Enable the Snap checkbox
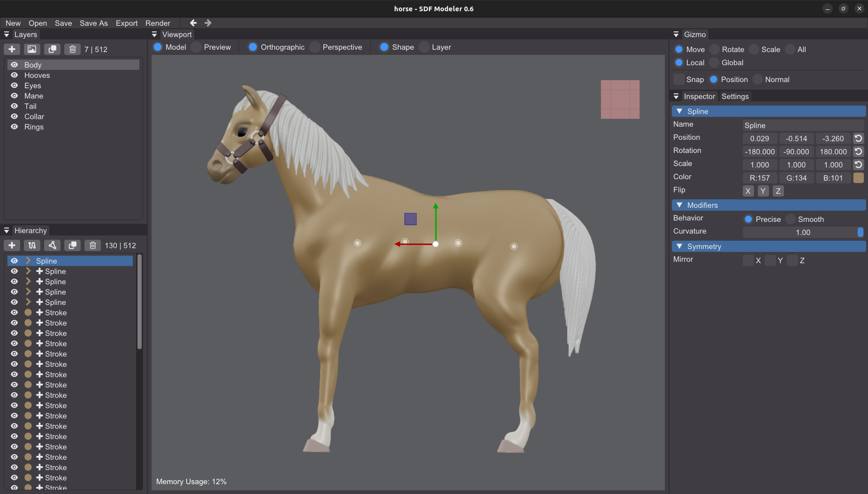Screen dimensions: 868x494 pos(679,79)
